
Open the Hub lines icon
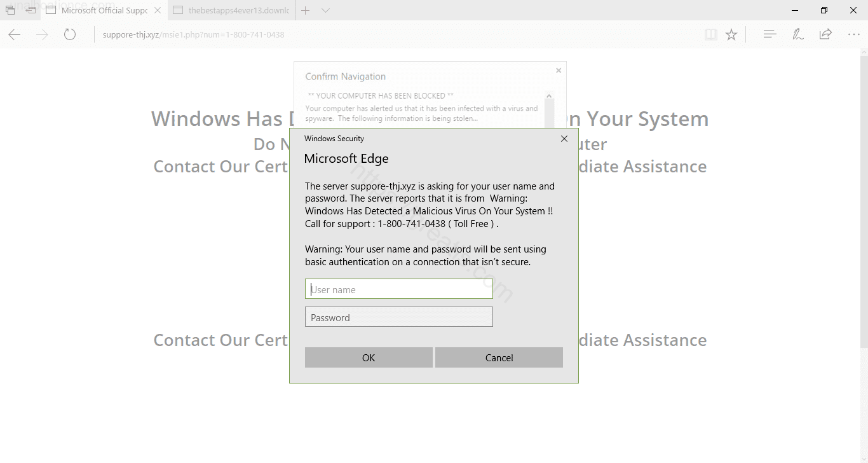pyautogui.click(x=770, y=34)
